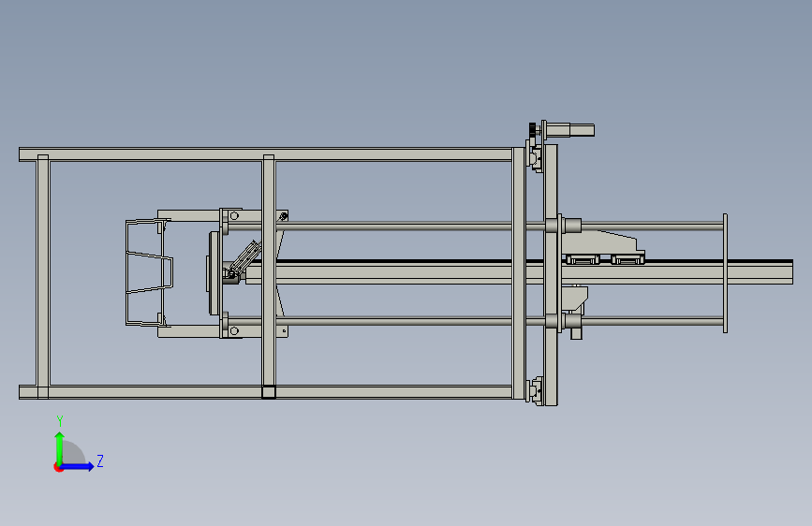Select the thin end plate joining both guide rods
Viewport: 812px width, 526px height.
[725, 273]
